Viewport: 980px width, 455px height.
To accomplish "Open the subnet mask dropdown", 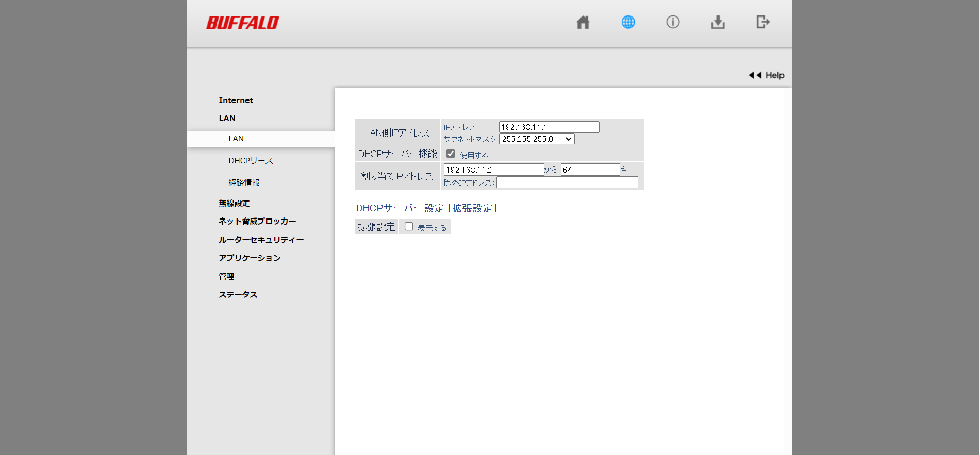I will pos(537,139).
